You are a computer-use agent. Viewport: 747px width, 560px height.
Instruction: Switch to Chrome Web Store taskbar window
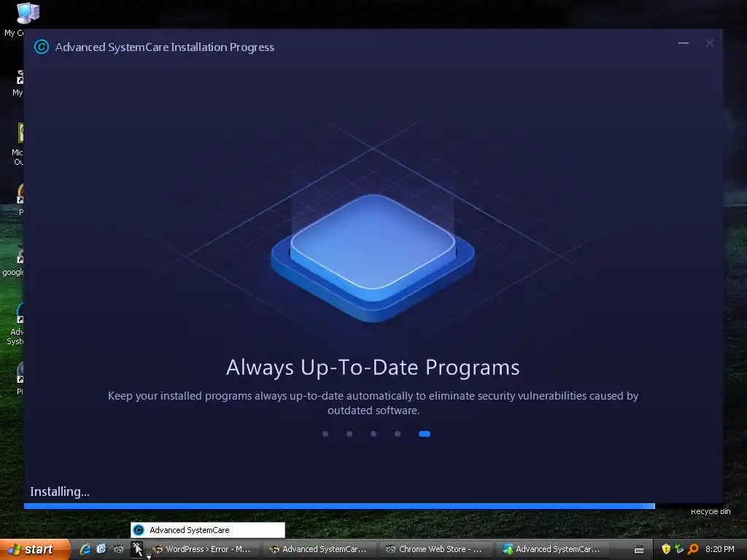tap(436, 549)
